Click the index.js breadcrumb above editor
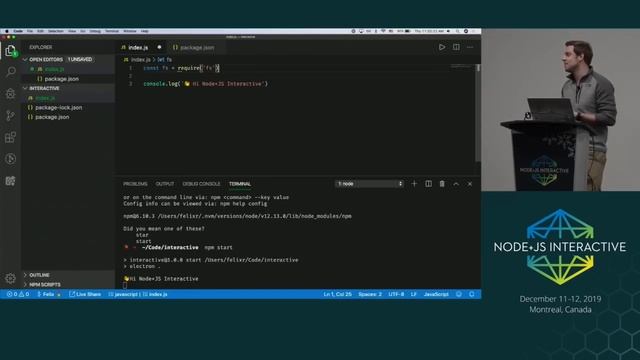This screenshot has height=360, width=640. coord(138,60)
